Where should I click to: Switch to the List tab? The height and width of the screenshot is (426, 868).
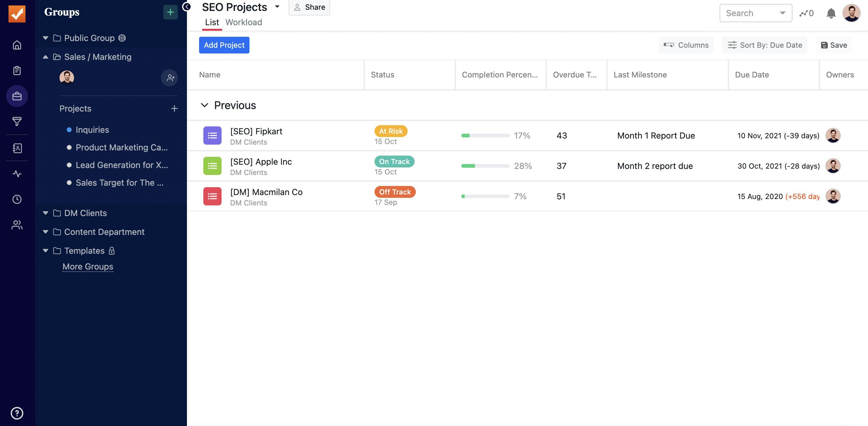coord(212,22)
